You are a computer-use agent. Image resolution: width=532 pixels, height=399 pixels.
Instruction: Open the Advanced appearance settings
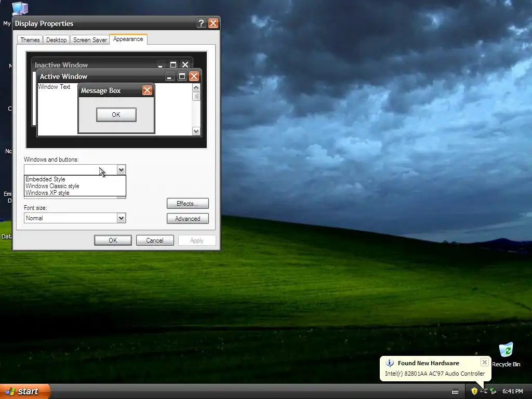click(x=188, y=219)
